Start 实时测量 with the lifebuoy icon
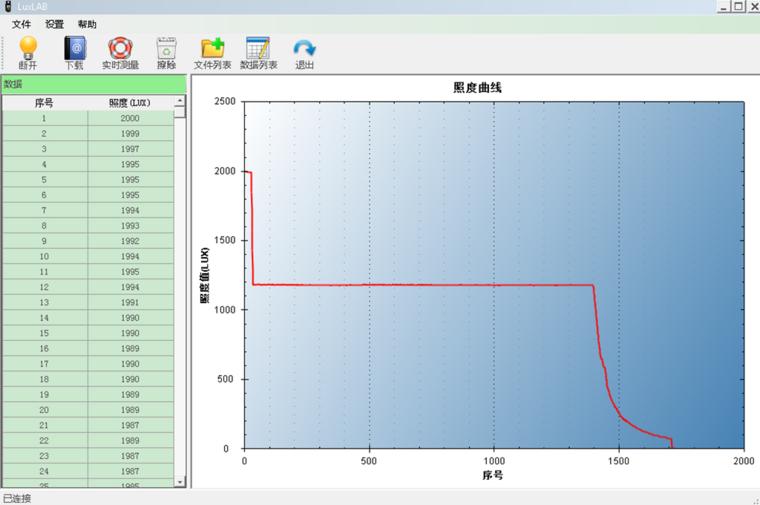Image resolution: width=760 pixels, height=505 pixels. (x=120, y=47)
